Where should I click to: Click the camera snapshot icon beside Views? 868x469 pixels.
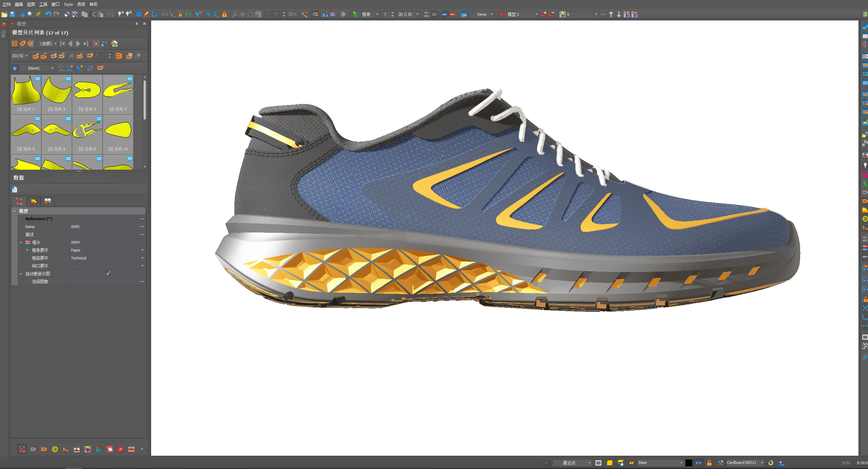(464, 14)
